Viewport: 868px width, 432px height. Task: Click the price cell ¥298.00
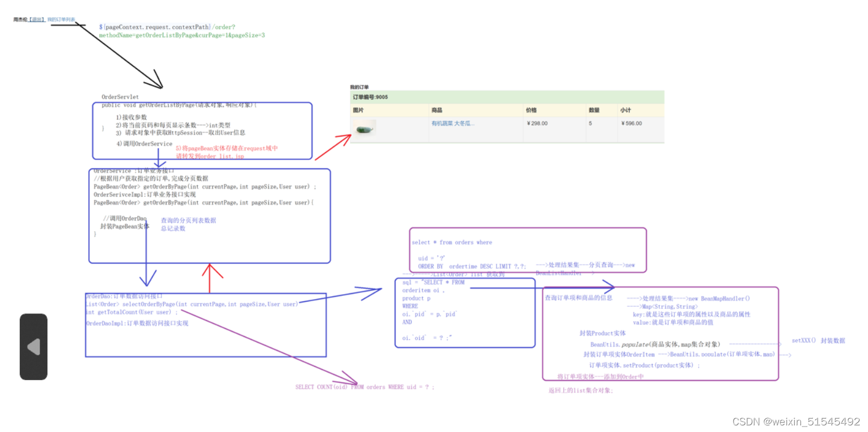(537, 124)
